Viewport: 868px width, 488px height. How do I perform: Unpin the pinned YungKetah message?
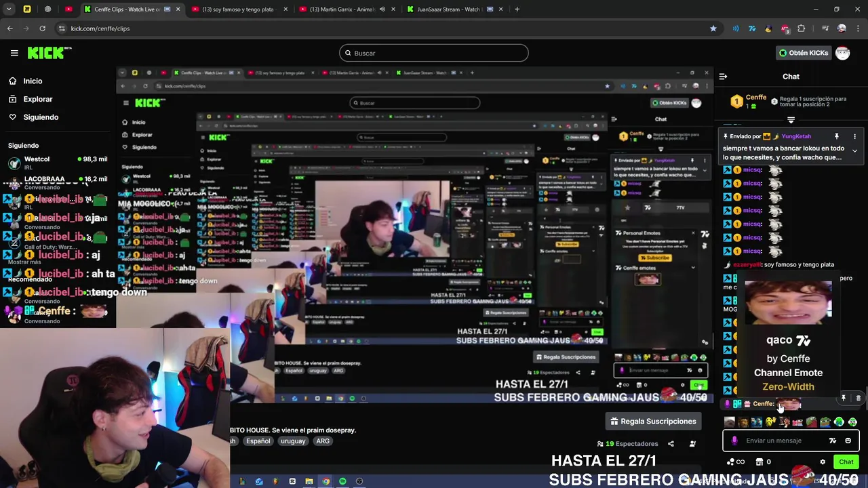tap(837, 136)
